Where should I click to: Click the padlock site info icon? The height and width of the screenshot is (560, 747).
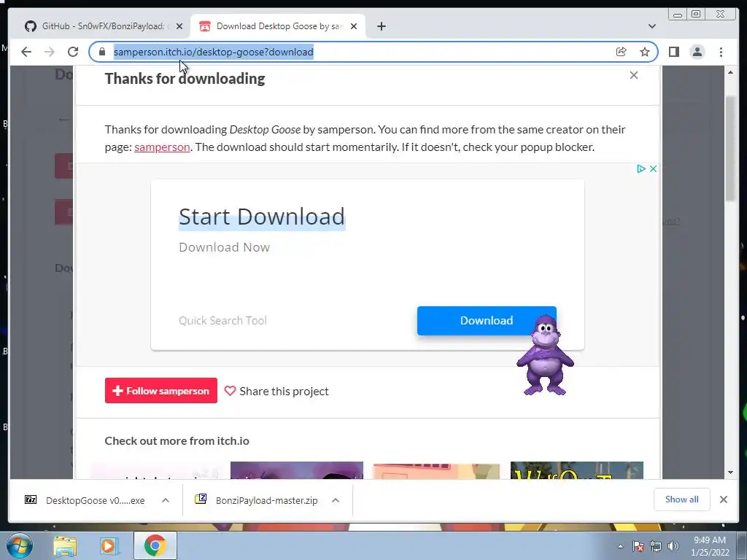click(102, 52)
